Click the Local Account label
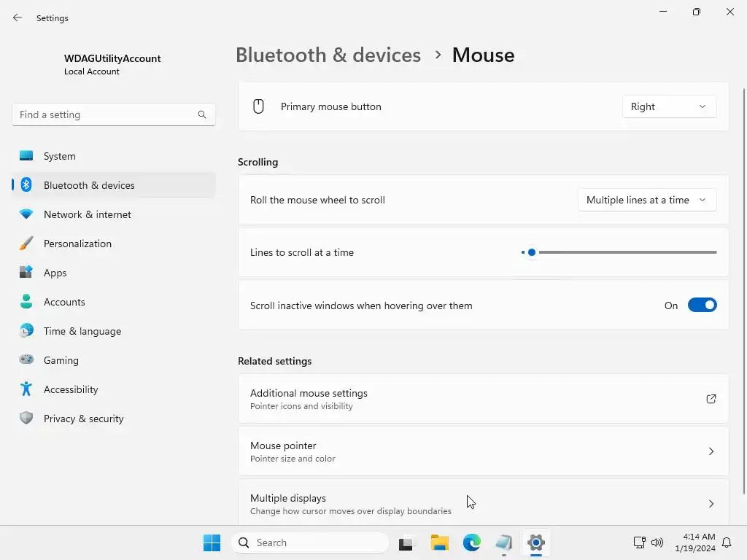The image size is (747, 560). 91,71
